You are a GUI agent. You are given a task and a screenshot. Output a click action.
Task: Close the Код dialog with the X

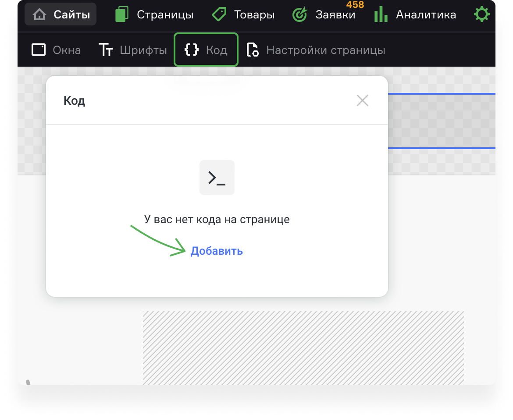(363, 100)
